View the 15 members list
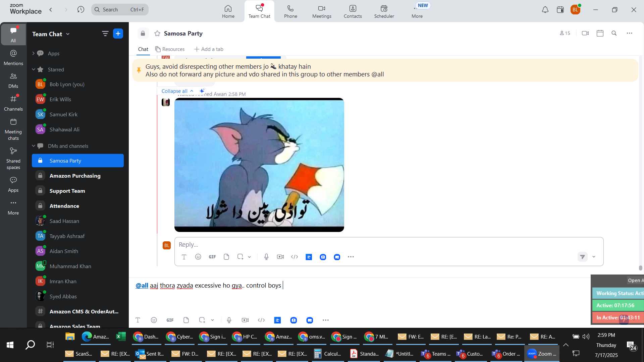The height and width of the screenshot is (362, 644). click(565, 33)
